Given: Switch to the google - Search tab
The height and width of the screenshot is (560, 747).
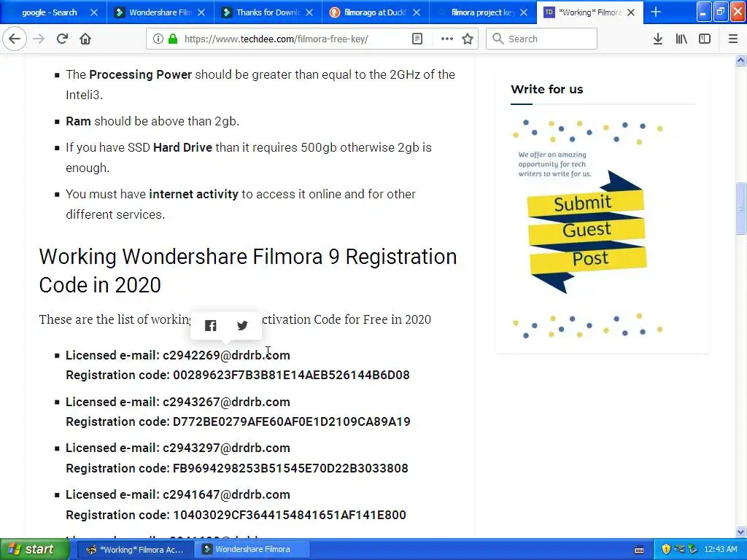Looking at the screenshot, I should [x=49, y=12].
